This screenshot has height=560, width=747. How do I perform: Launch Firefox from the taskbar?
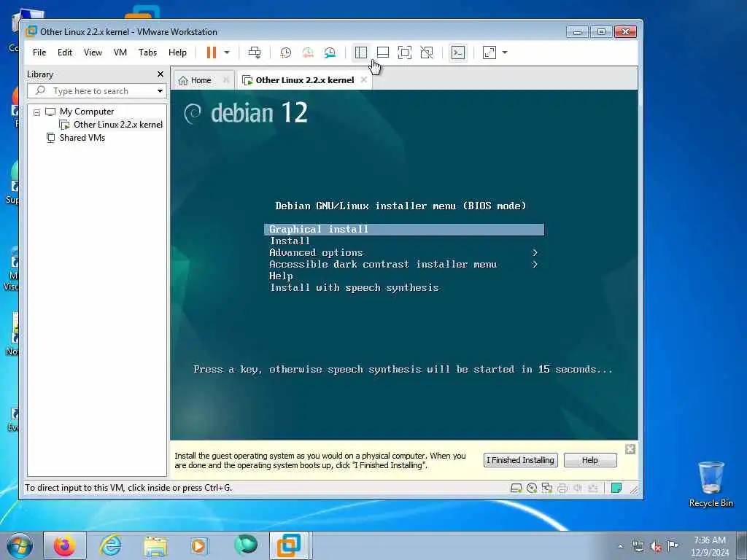tap(64, 545)
